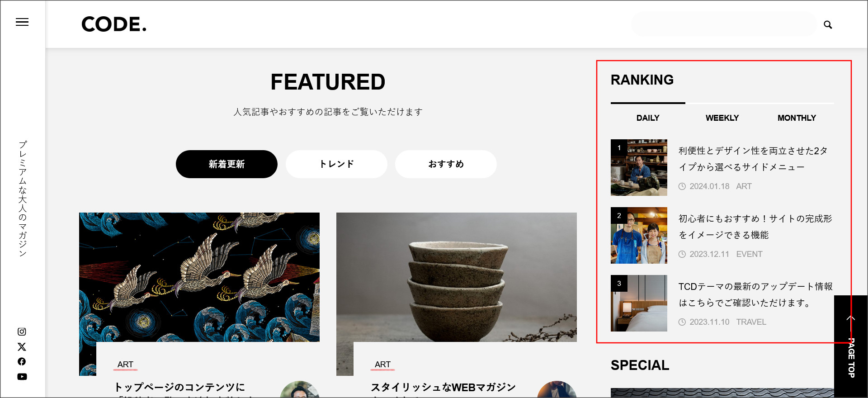
Task: Open the Instagram icon link
Action: point(22,332)
